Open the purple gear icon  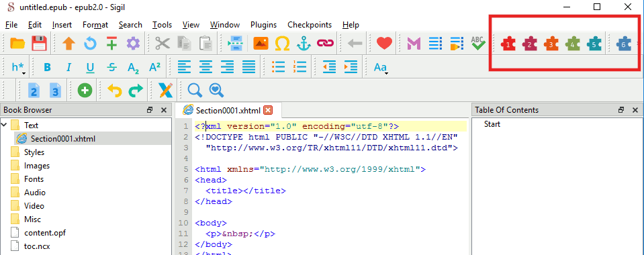133,43
